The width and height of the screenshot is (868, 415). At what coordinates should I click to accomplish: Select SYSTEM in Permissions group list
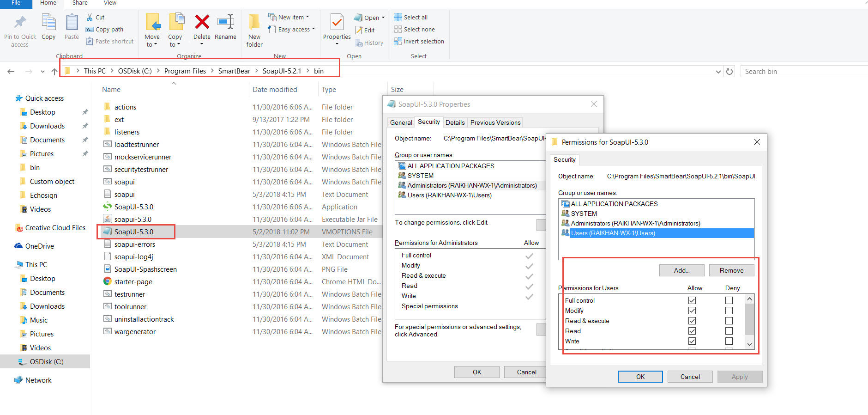click(584, 214)
